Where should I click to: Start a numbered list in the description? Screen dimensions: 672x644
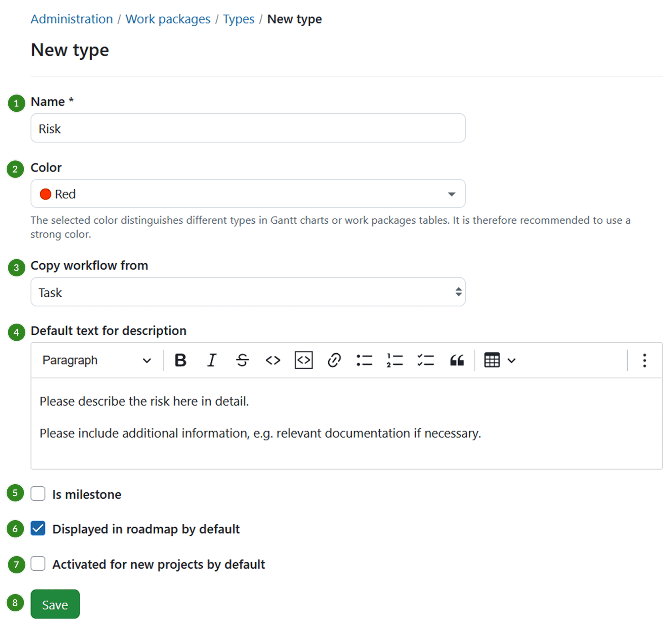click(x=395, y=360)
